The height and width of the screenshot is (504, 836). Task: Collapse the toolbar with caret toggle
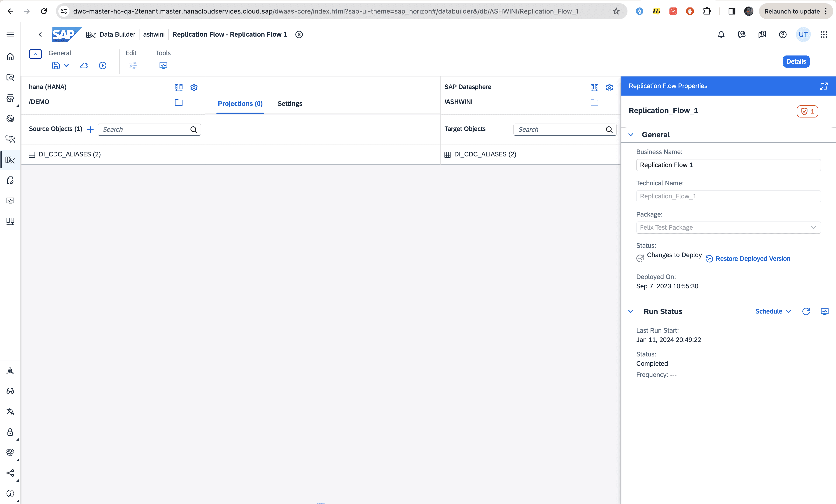tap(35, 54)
